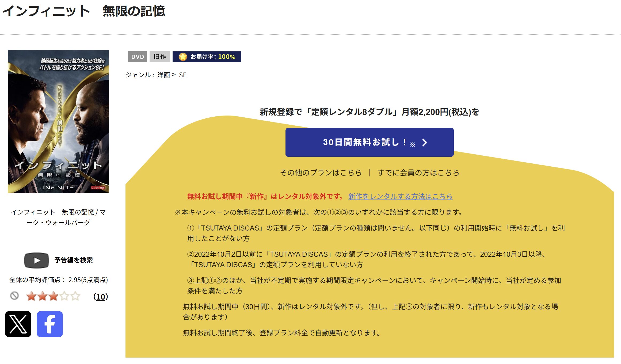The height and width of the screenshot is (364, 621).
Task: Click condition ① about TSUTAYA DISCAS 利用開始時
Action: click(376, 233)
